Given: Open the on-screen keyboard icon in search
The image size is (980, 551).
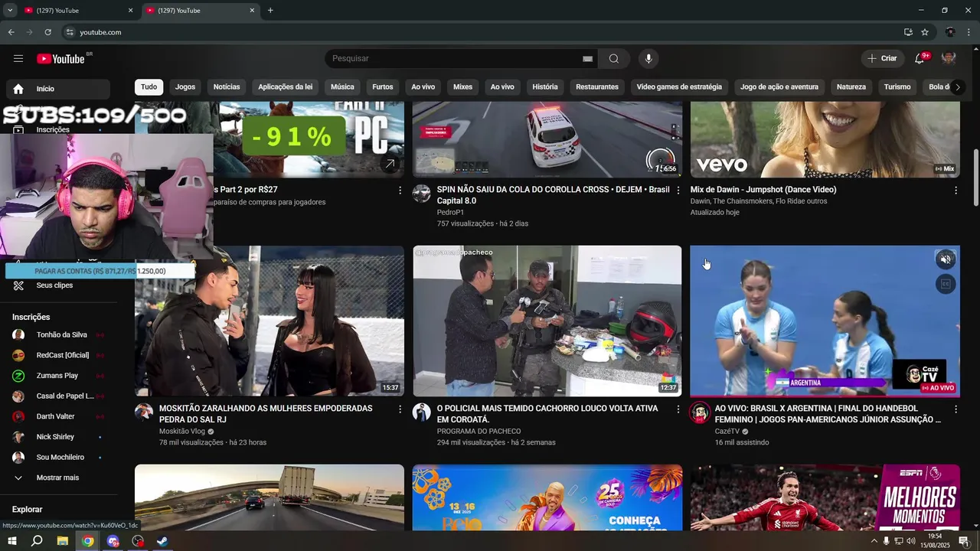Looking at the screenshot, I should pos(587,59).
